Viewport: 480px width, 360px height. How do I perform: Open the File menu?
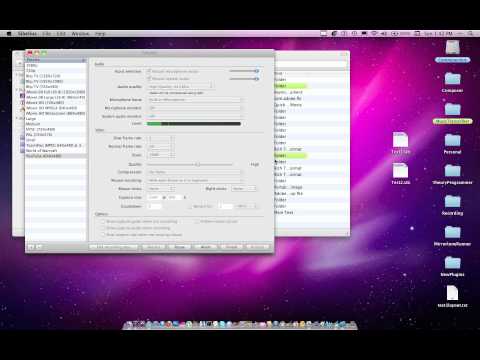pyautogui.click(x=47, y=34)
